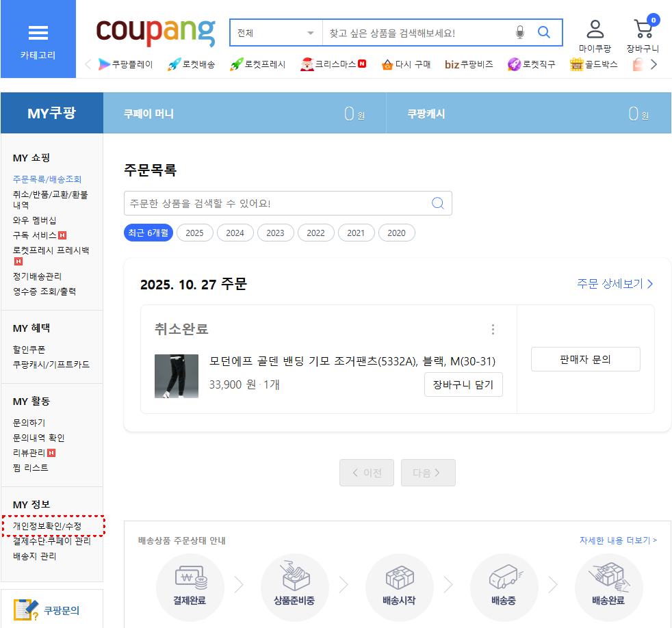Open 쿠팡플레이 shortcut
672x628 pixels.
(125, 64)
